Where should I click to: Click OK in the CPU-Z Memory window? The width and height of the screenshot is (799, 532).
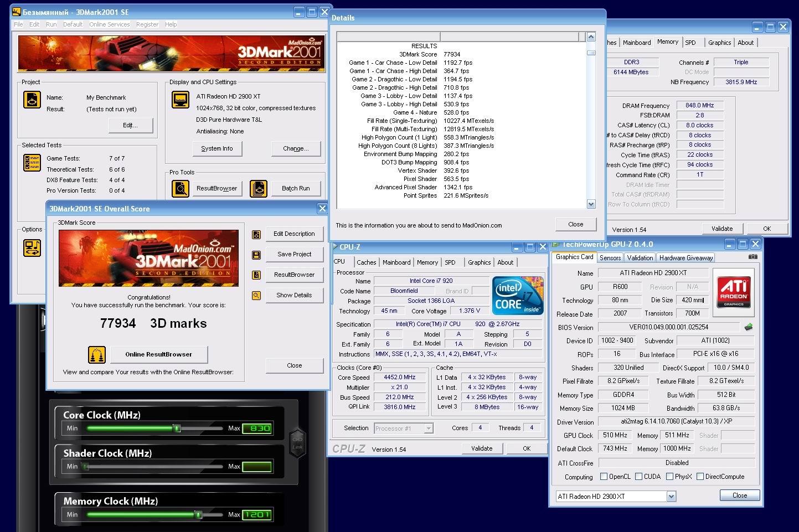tap(767, 229)
